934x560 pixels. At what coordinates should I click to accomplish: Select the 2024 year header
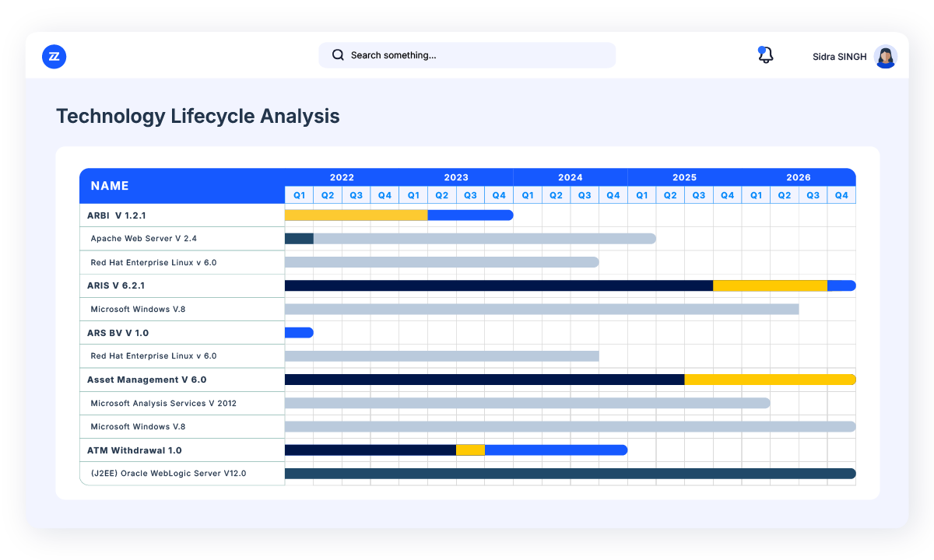[x=570, y=177]
